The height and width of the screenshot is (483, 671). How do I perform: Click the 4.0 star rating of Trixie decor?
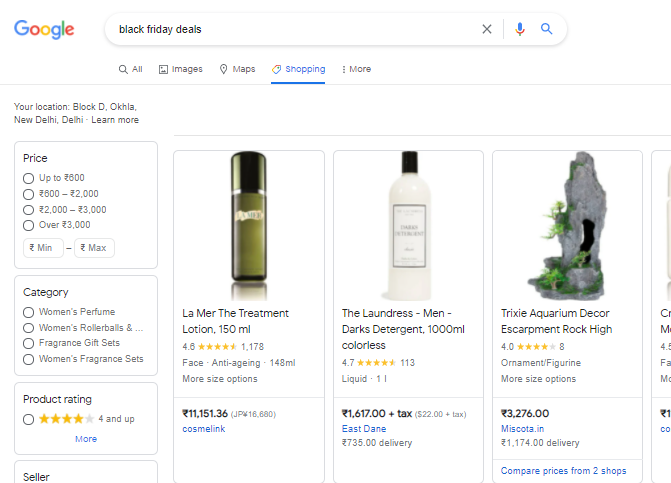click(x=533, y=347)
